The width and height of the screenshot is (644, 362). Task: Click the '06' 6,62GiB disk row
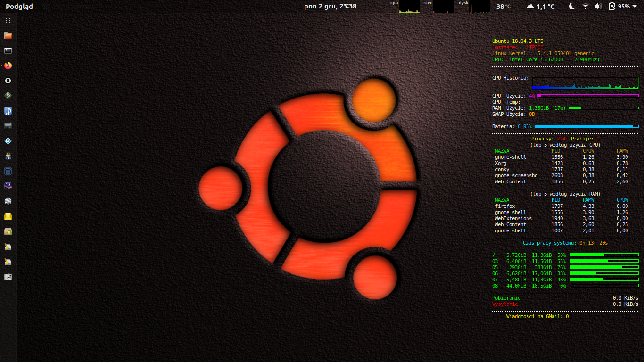point(565,273)
